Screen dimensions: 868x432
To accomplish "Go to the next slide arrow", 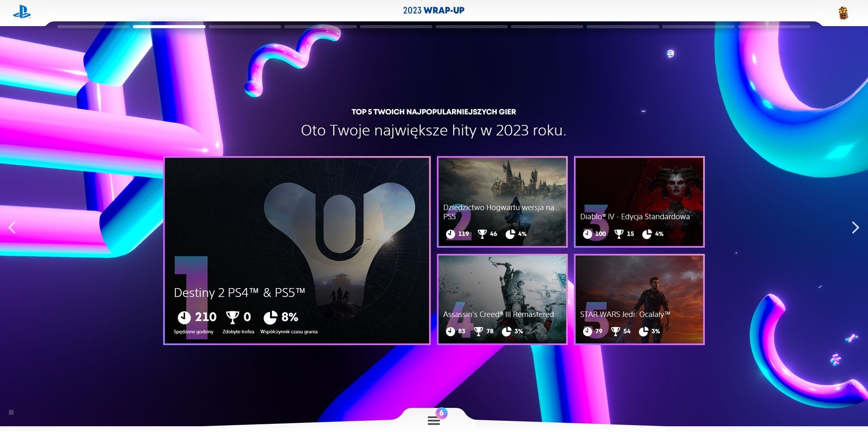I will [x=855, y=227].
